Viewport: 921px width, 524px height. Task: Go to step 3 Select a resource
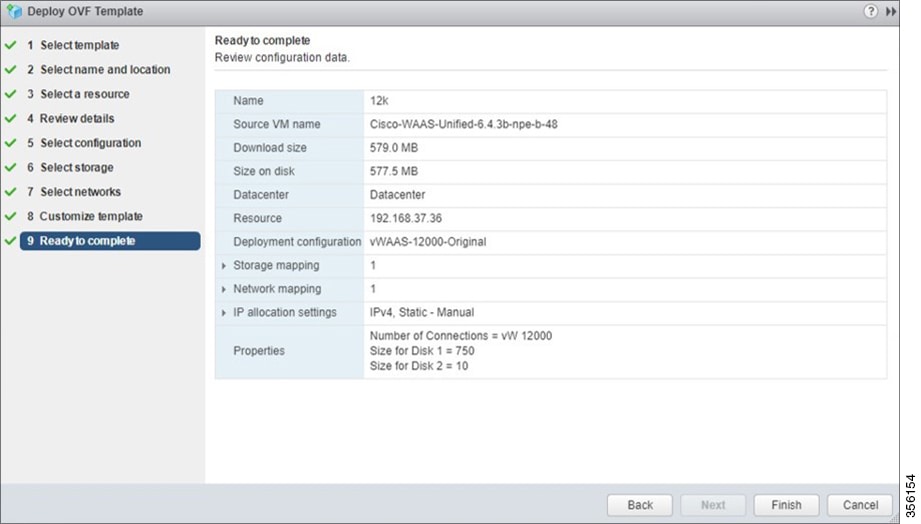pos(78,94)
